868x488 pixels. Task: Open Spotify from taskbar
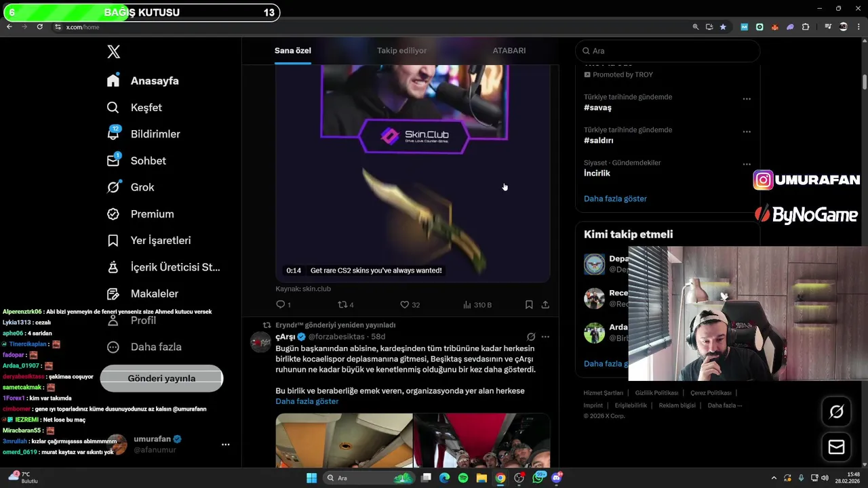[463, 478]
